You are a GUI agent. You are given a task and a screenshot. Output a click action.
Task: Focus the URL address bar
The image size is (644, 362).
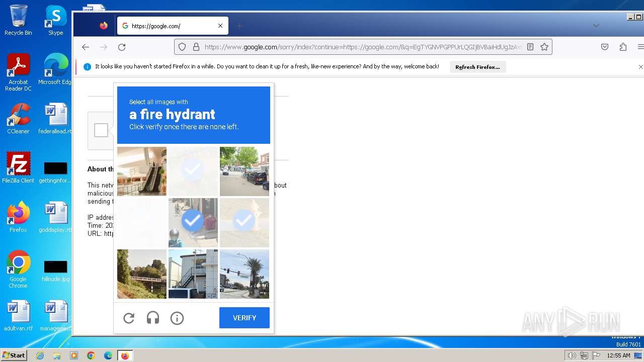tap(363, 47)
